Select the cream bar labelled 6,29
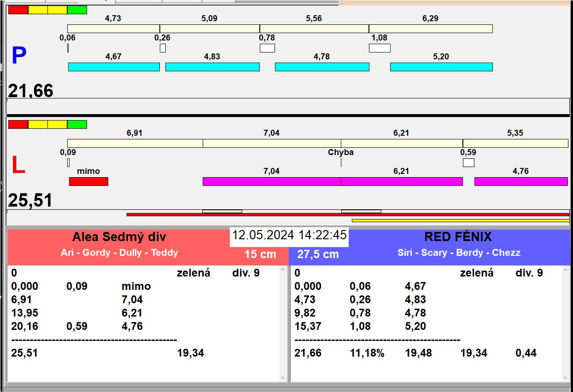This screenshot has width=573, height=392. (x=431, y=29)
